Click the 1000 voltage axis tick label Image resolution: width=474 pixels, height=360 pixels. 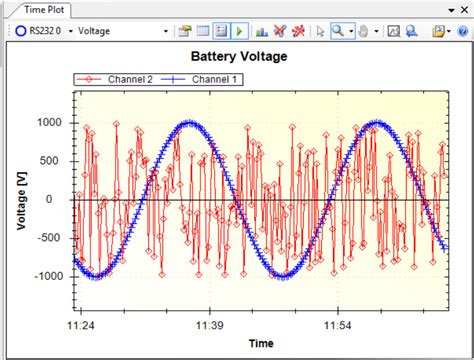point(49,122)
